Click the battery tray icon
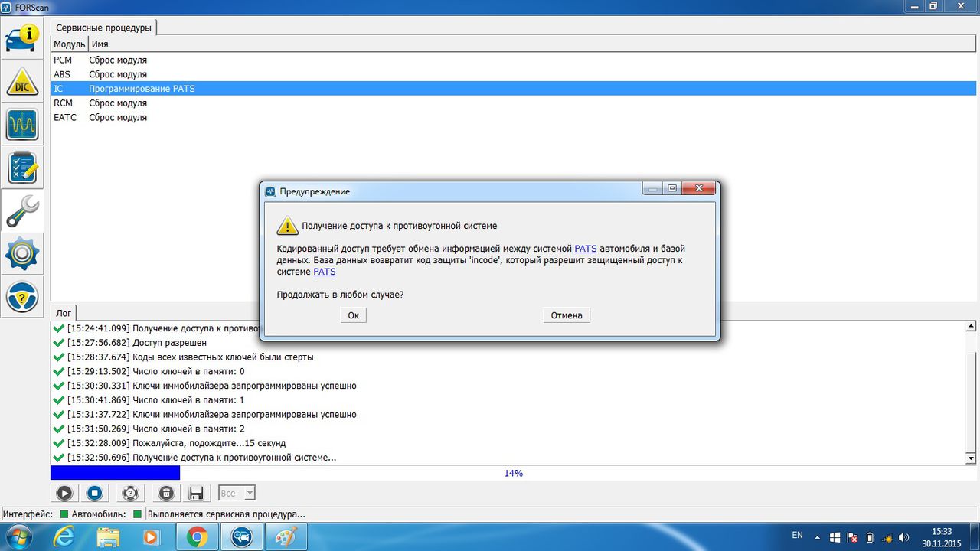 pos(870,537)
